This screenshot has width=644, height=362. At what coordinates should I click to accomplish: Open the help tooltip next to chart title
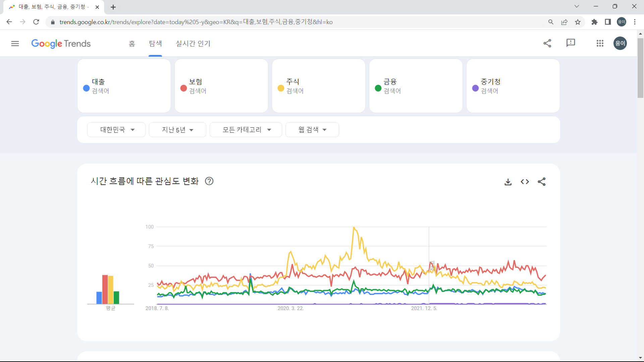[209, 181]
